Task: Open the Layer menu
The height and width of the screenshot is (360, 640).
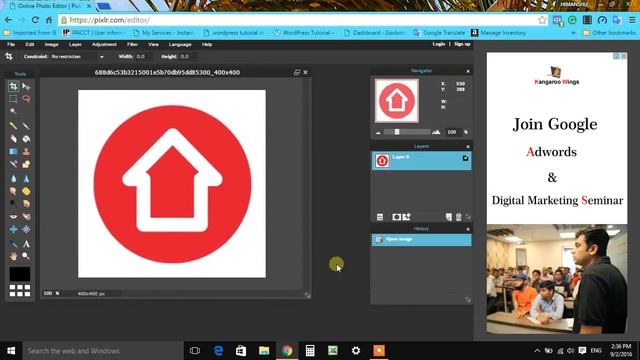Action: [75, 44]
